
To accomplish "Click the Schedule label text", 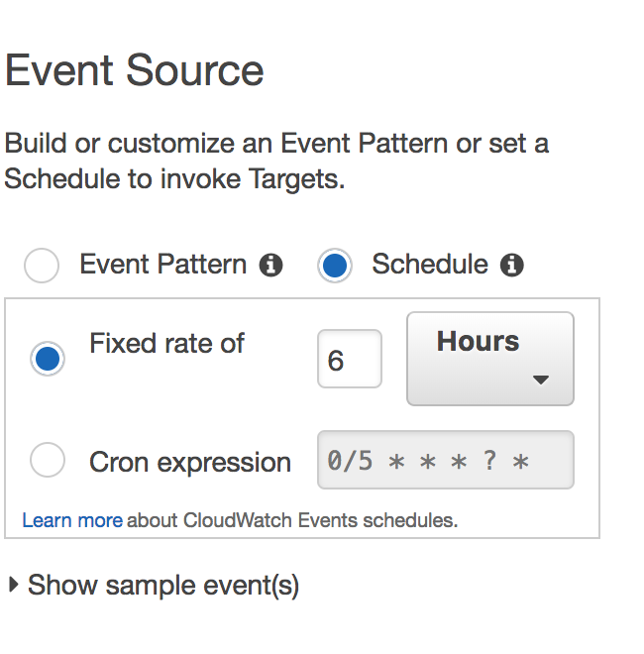I will (430, 265).
